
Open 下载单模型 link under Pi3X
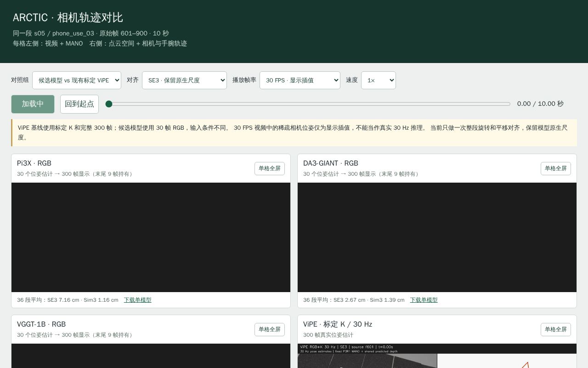(137, 300)
